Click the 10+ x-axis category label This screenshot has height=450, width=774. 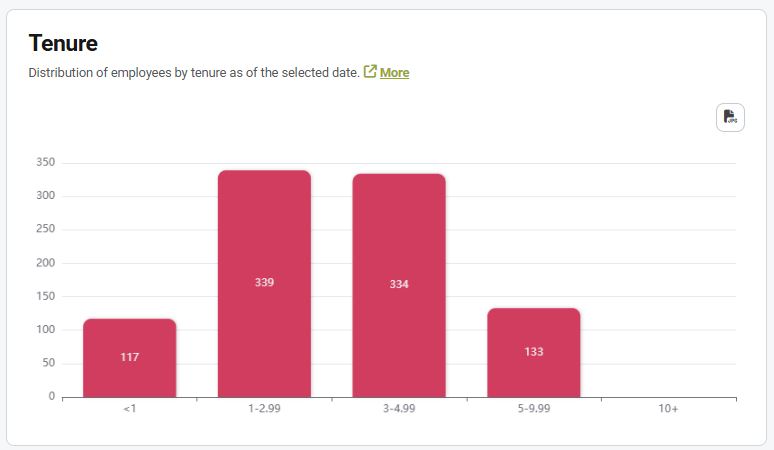pos(668,410)
